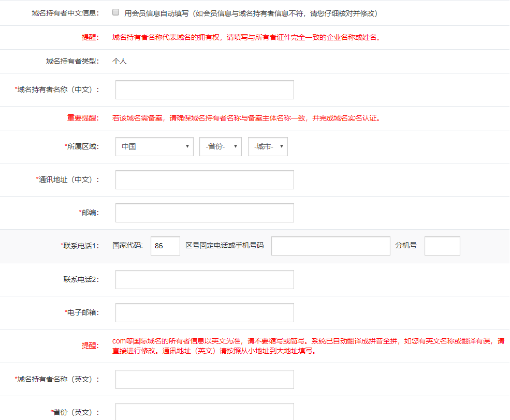Click the 国家代码 field containing 86

tap(165, 246)
